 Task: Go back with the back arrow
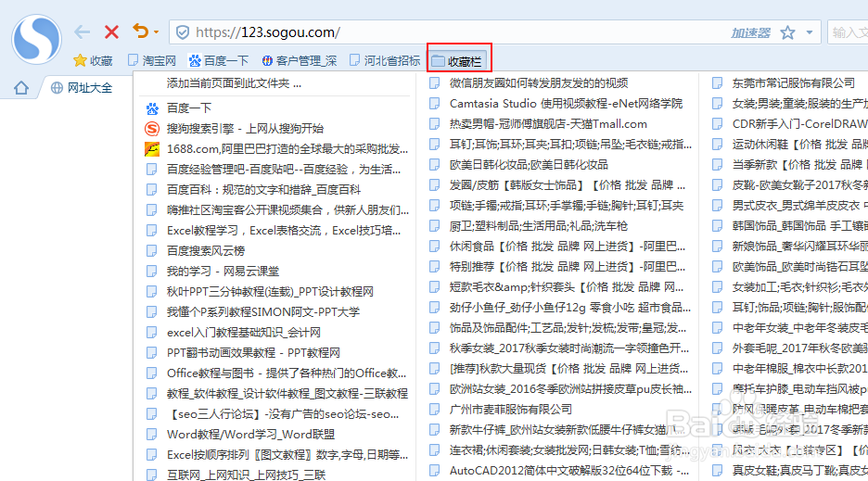pos(82,32)
